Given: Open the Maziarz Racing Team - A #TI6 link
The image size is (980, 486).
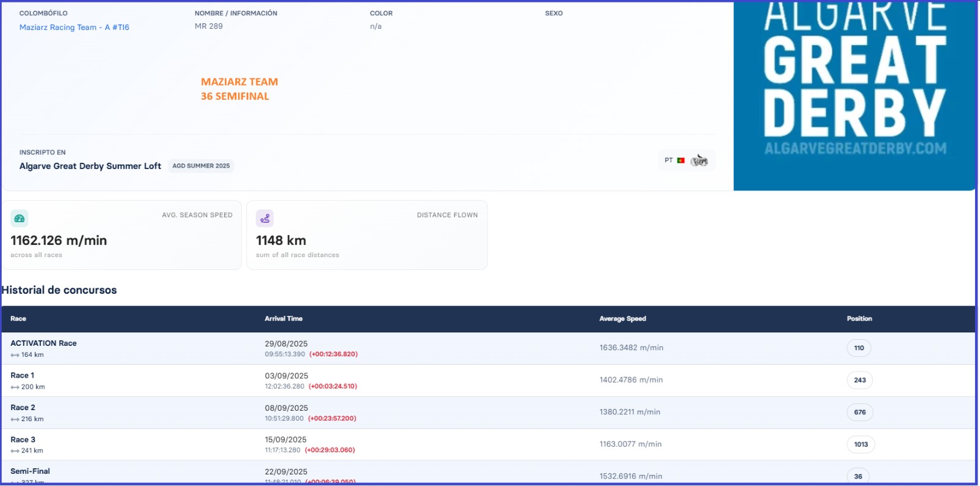Looking at the screenshot, I should [74, 28].
